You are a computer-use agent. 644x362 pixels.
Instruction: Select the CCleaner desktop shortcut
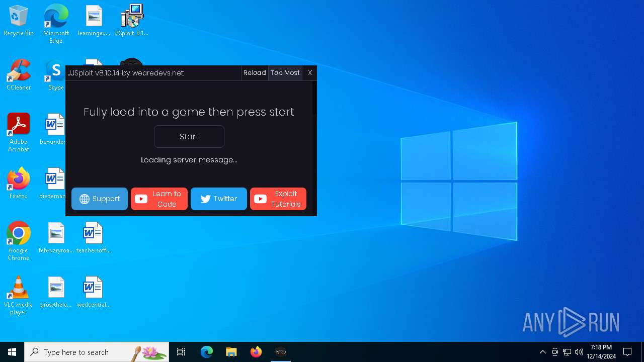coord(19,75)
